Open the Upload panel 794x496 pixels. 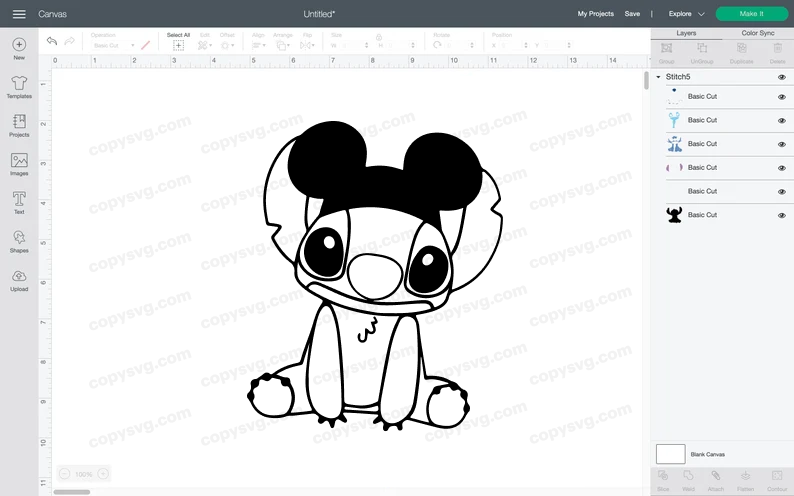click(x=19, y=280)
